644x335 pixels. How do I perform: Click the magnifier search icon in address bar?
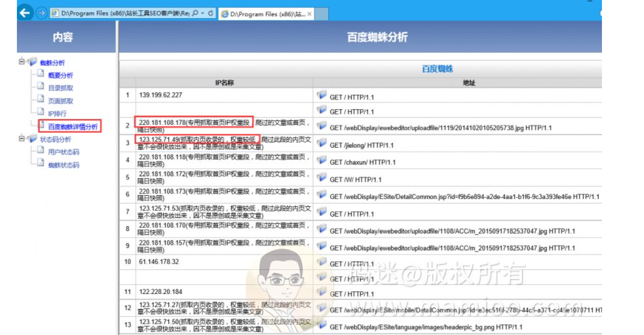tap(195, 13)
